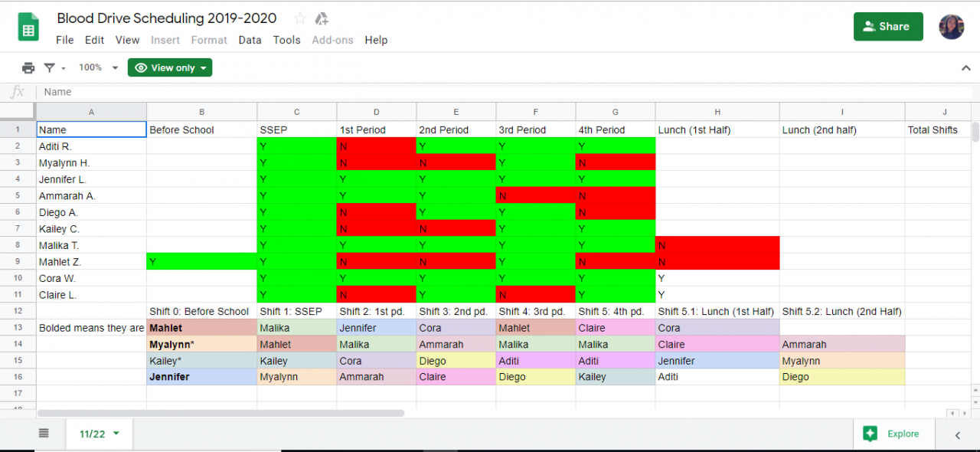Select the Ammarah A. name cell
This screenshot has width=980, height=452.
[91, 195]
